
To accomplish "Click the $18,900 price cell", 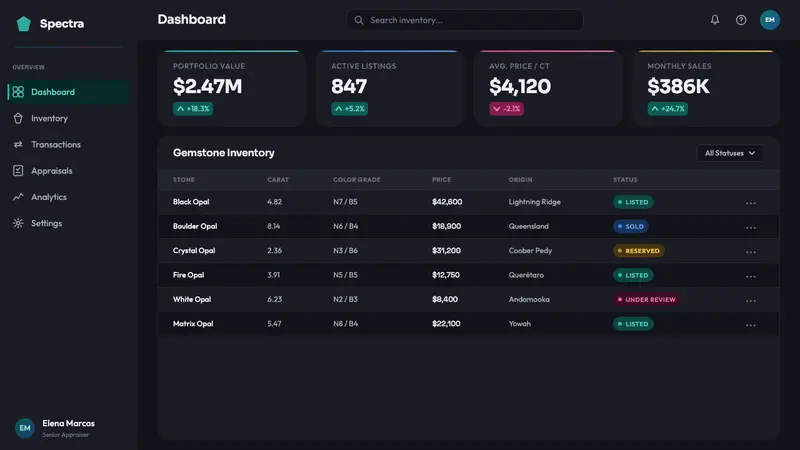I will click(446, 227).
